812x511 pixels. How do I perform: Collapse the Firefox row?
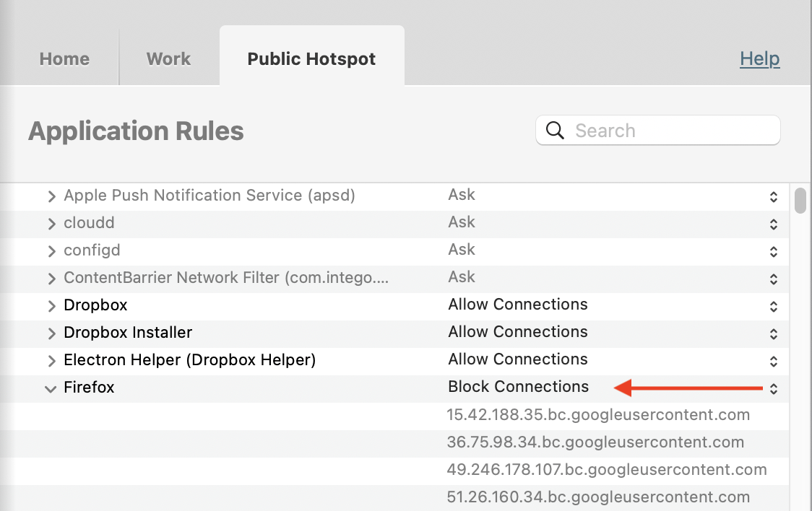(51, 389)
